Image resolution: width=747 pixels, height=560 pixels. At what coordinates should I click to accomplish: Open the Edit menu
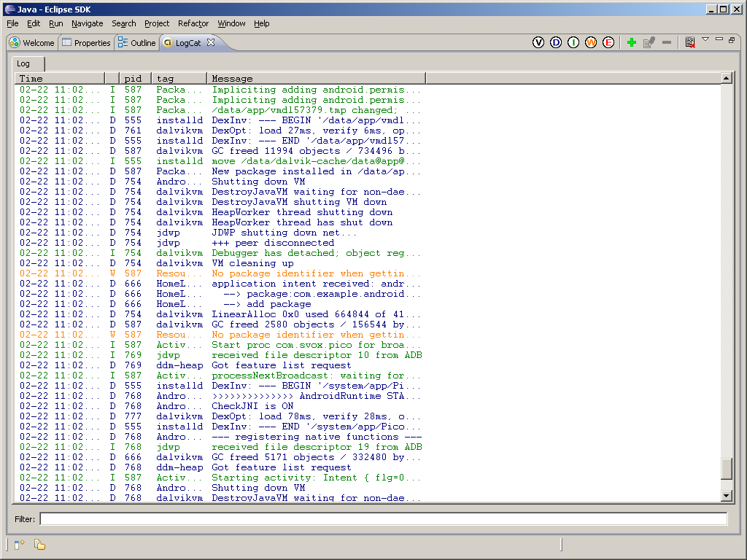click(34, 23)
